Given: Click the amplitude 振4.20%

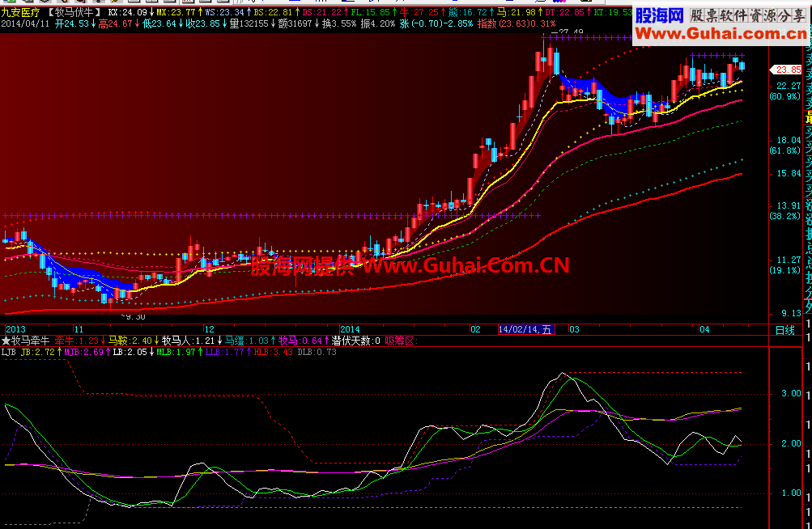Looking at the screenshot, I should click(377, 23).
